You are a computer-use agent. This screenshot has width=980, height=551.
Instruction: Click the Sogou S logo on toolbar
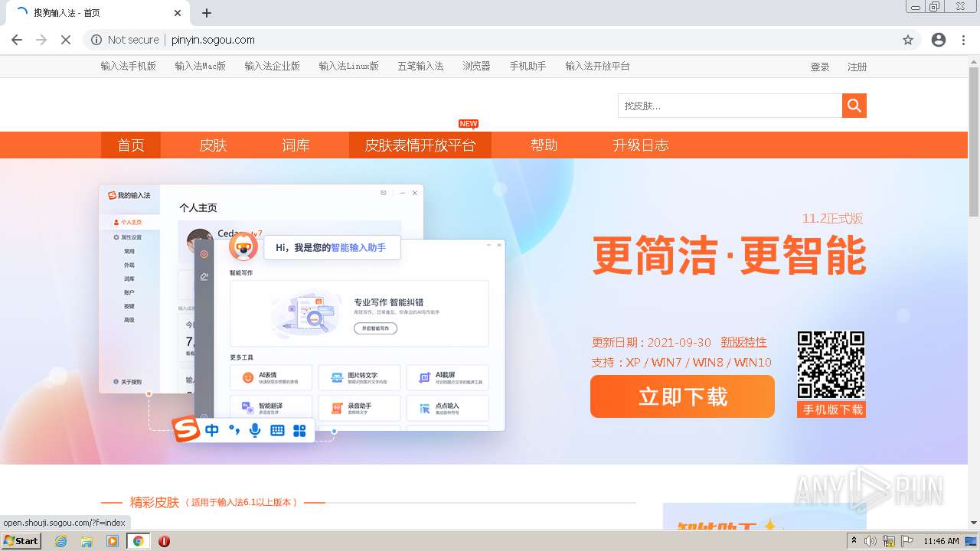point(185,429)
